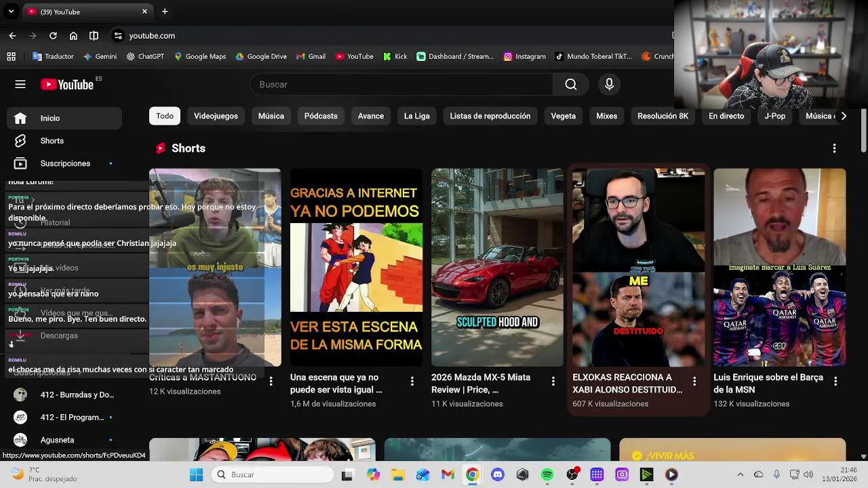Open a new browser tab
This screenshot has width=868, height=488.
coord(165,12)
